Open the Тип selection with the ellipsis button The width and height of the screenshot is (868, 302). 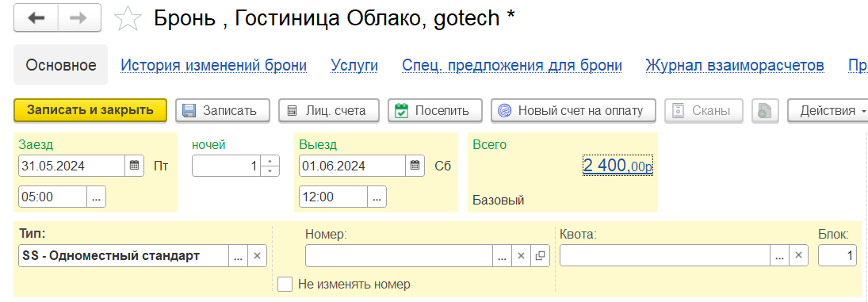click(238, 256)
